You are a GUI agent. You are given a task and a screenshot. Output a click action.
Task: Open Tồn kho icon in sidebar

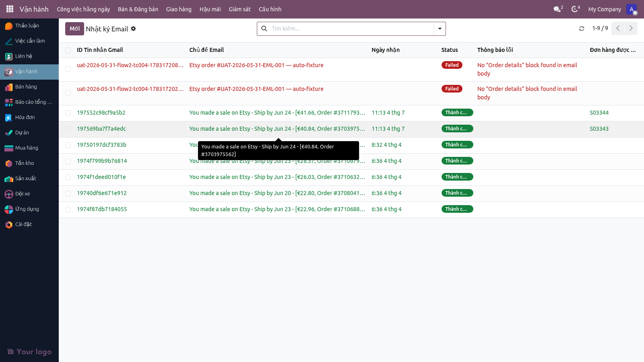point(9,163)
